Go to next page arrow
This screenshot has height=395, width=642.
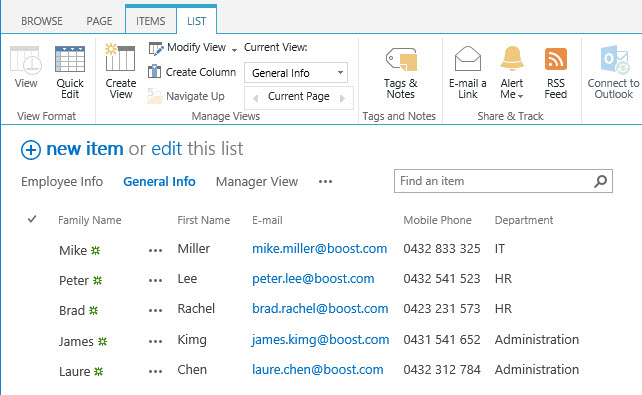click(342, 98)
